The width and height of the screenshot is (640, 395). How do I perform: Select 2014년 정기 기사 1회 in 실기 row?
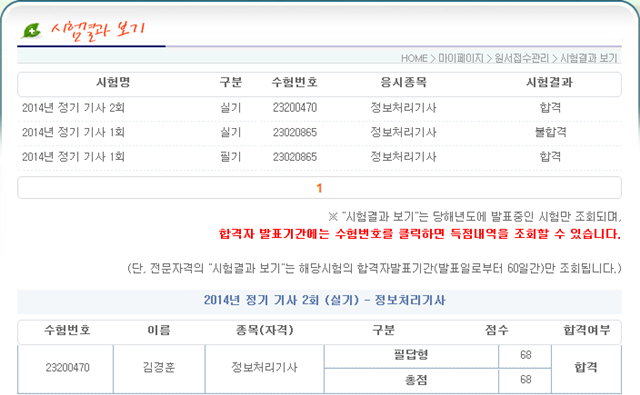(73, 132)
